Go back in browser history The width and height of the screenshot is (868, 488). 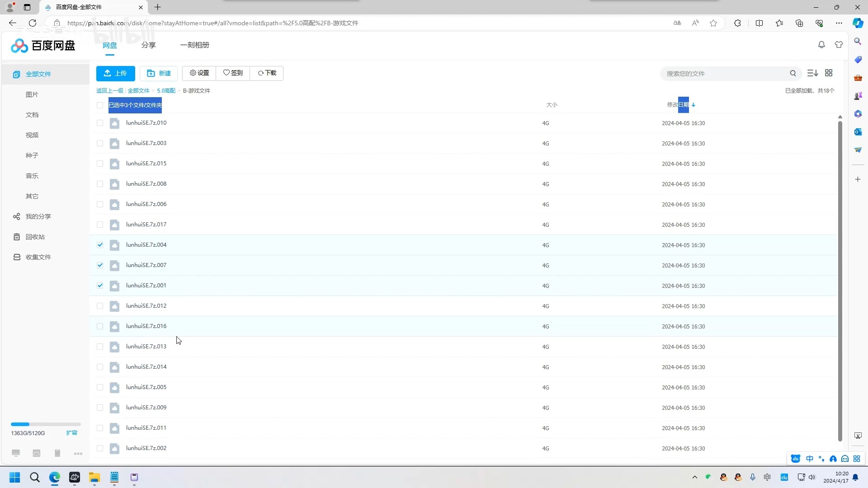tap(13, 23)
